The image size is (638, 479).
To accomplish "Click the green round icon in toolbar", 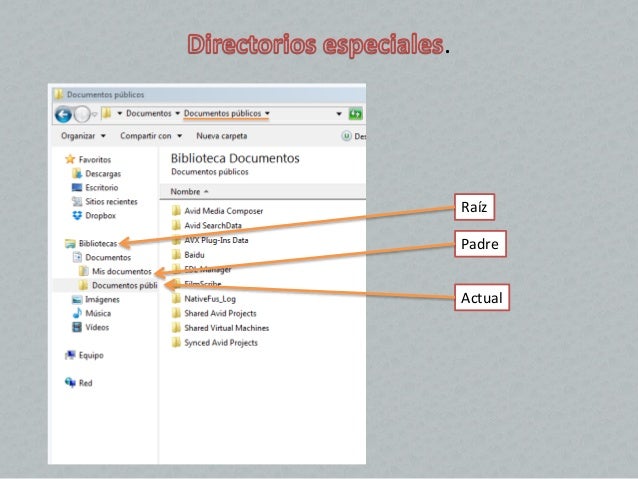I will click(346, 136).
